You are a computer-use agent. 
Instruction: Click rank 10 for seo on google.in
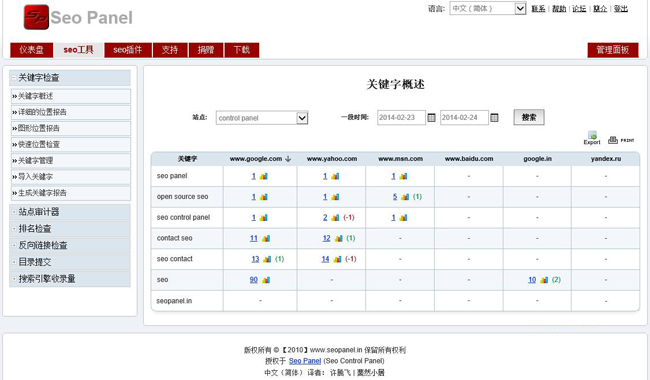tap(532, 280)
